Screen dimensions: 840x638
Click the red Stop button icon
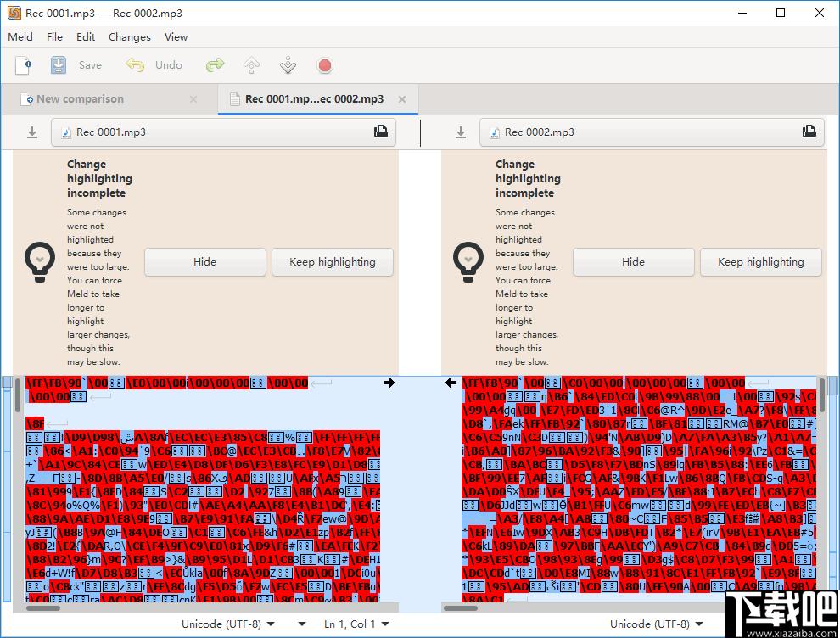click(x=325, y=65)
